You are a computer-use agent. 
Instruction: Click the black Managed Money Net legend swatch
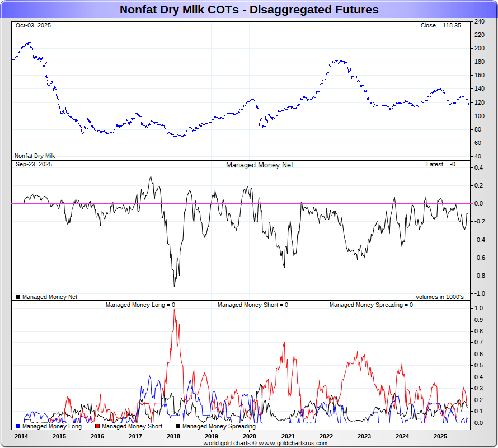[x=18, y=297]
